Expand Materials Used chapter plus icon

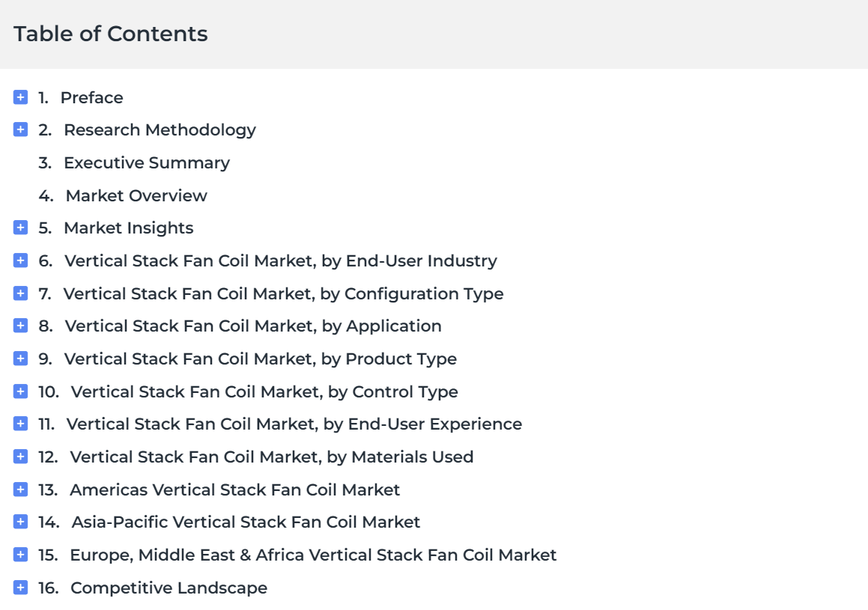20,457
